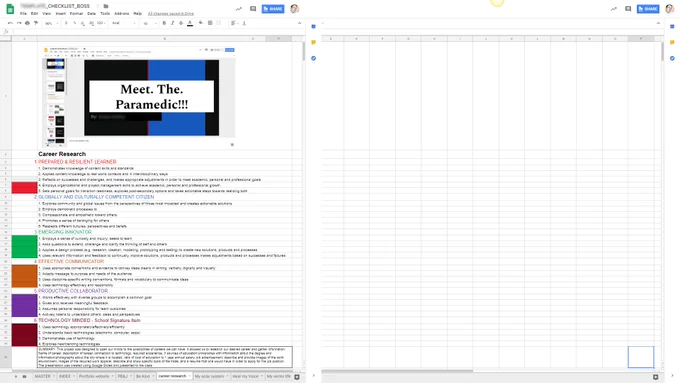Collapse the toolbar in left window
680x383 pixels.
coord(299,23)
